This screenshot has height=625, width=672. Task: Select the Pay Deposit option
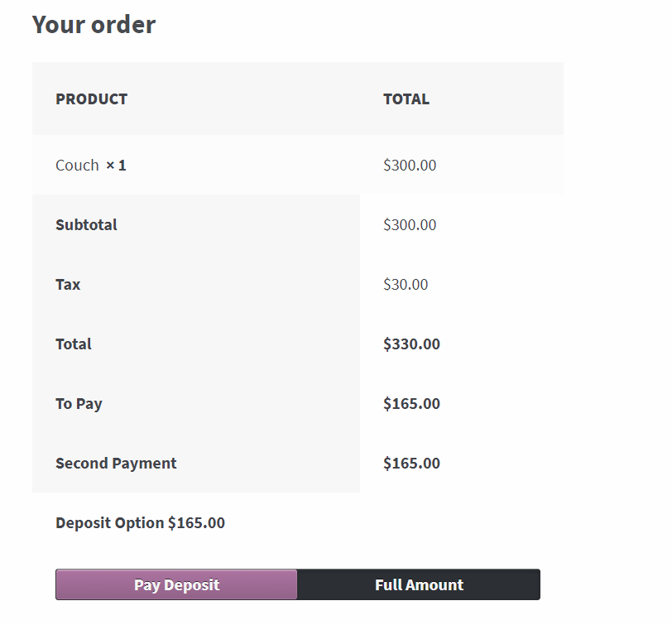coord(176,584)
